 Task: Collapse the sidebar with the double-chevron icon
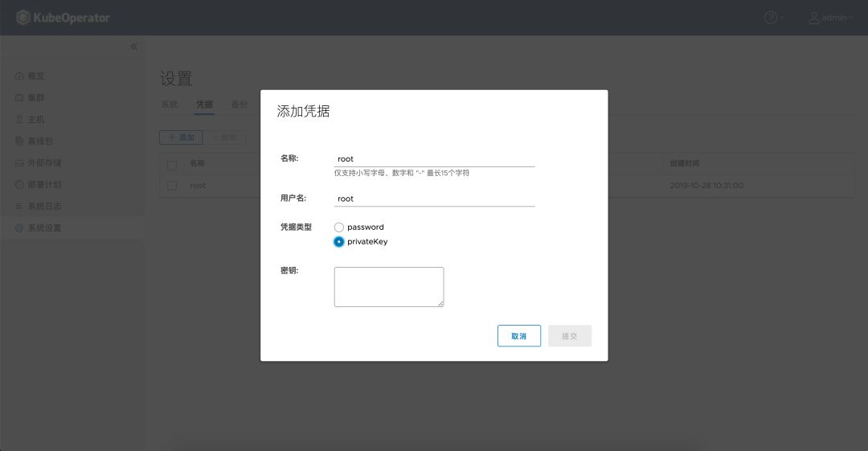(134, 47)
